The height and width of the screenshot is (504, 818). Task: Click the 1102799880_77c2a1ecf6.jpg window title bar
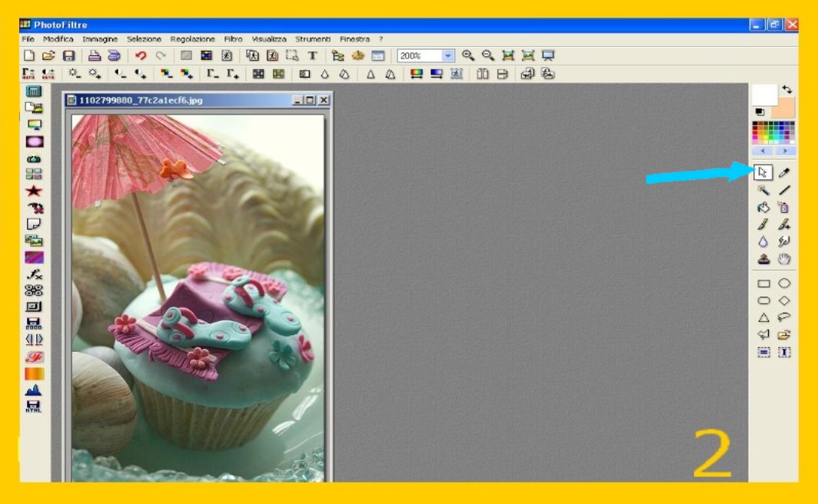point(177,100)
